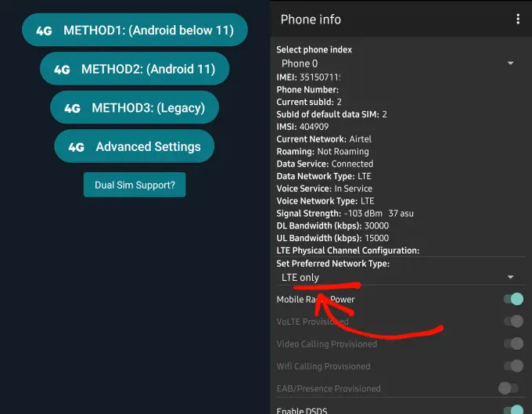Click the Select phone index label
This screenshot has width=532, height=414.
click(315, 49)
